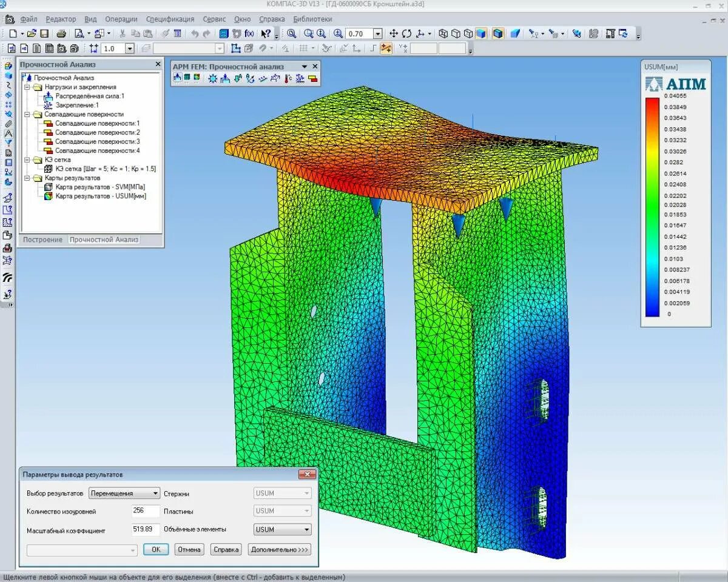Image resolution: width=728 pixels, height=582 pixels.
Task: Click the Redo arrow icon
Action: pyautogui.click(x=206, y=34)
